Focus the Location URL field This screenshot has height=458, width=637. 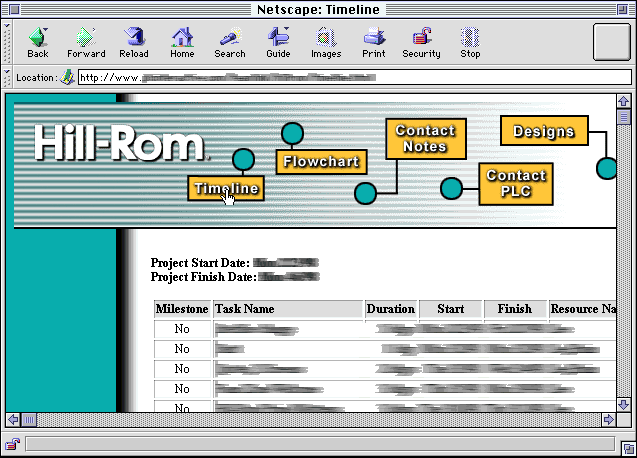coord(355,77)
